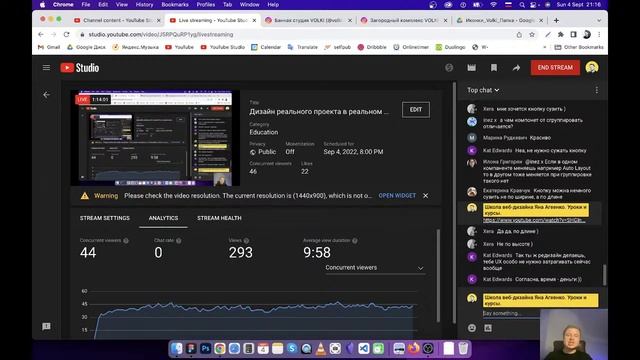The image size is (640, 360).
Task: Click the YouTube Studio logo
Action: [x=80, y=68]
